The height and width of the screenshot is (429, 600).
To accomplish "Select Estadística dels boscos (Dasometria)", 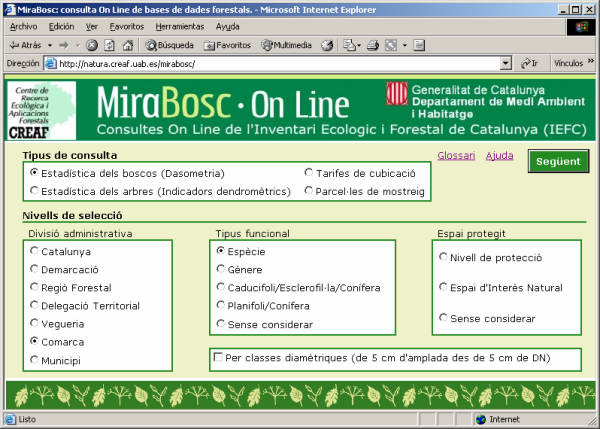I will [x=34, y=173].
